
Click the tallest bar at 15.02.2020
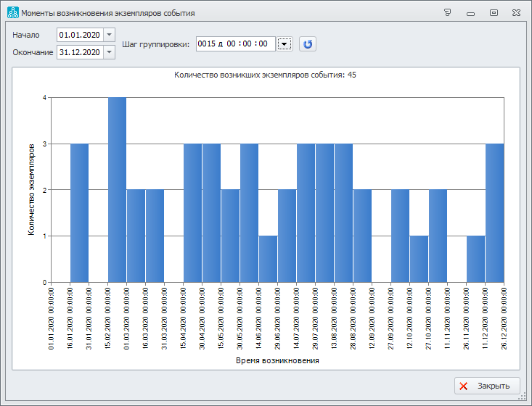[x=118, y=190]
